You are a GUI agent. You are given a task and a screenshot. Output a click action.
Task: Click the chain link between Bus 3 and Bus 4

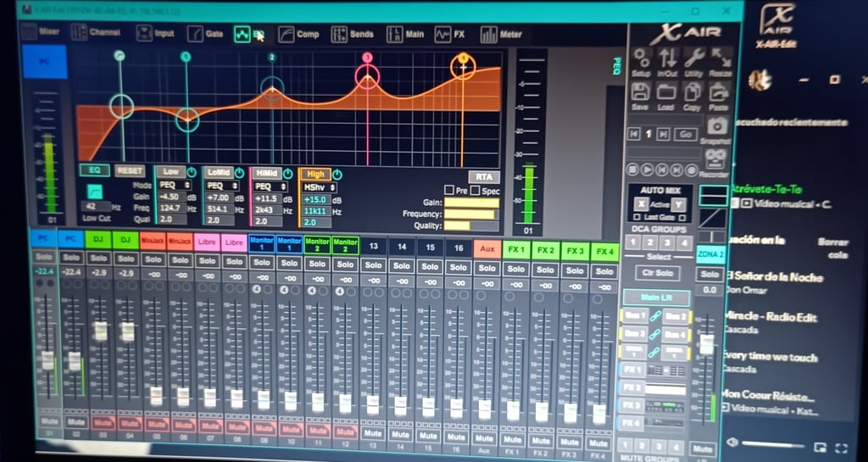655,334
